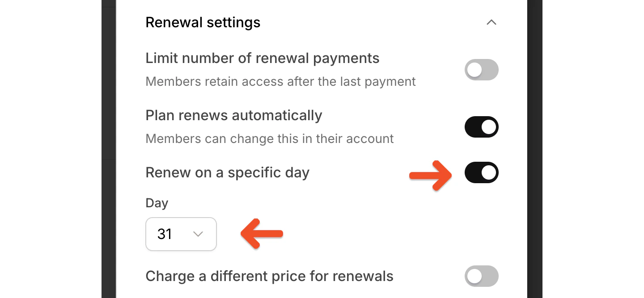
Task: Click the Members retain access after last payment text
Action: click(280, 81)
